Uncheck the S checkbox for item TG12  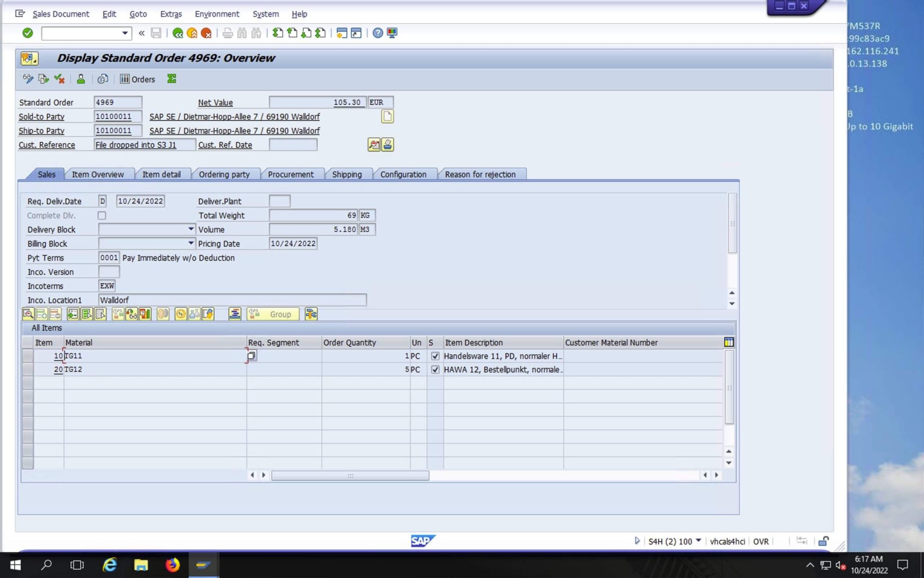click(x=435, y=369)
